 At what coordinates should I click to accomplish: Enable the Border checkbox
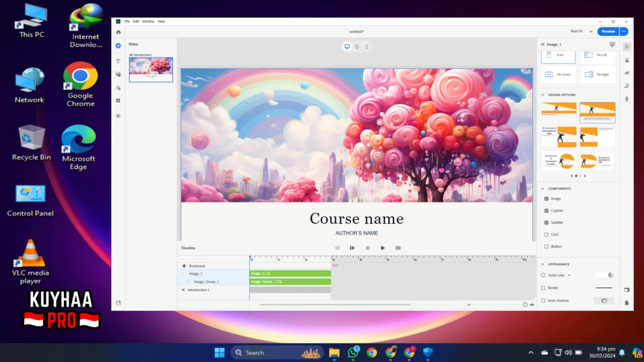543,288
